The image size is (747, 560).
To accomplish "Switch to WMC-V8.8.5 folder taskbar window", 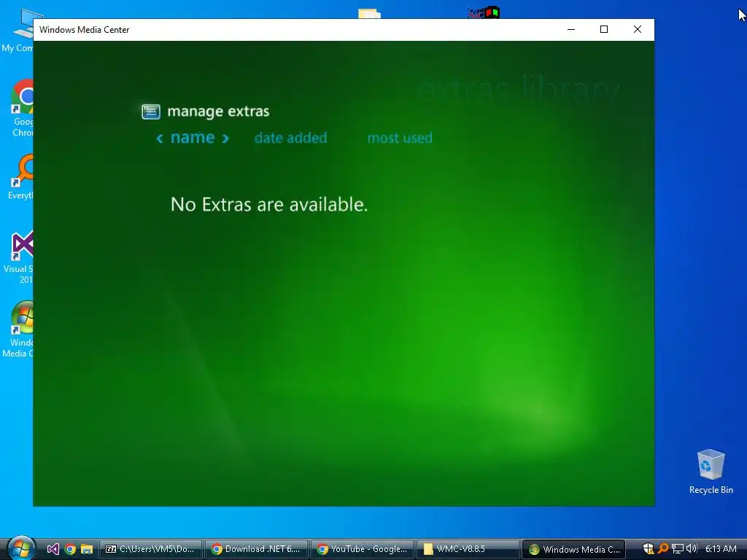I will [x=468, y=549].
